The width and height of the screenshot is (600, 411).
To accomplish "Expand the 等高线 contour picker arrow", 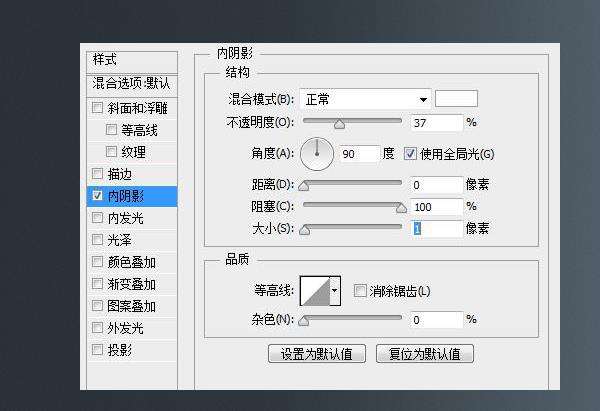I will [334, 290].
